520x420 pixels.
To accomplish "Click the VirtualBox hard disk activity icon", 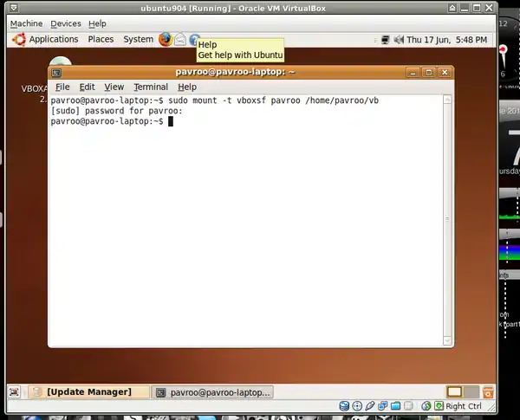I will coord(344,405).
